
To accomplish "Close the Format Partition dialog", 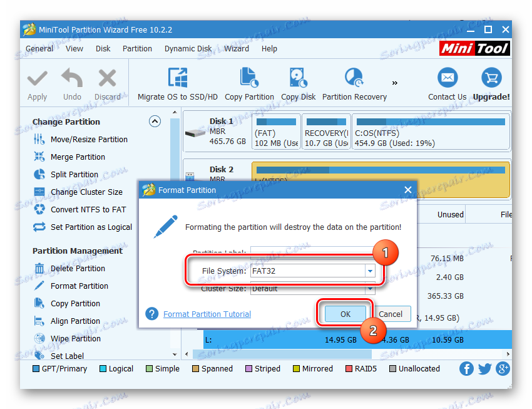I will (408, 190).
